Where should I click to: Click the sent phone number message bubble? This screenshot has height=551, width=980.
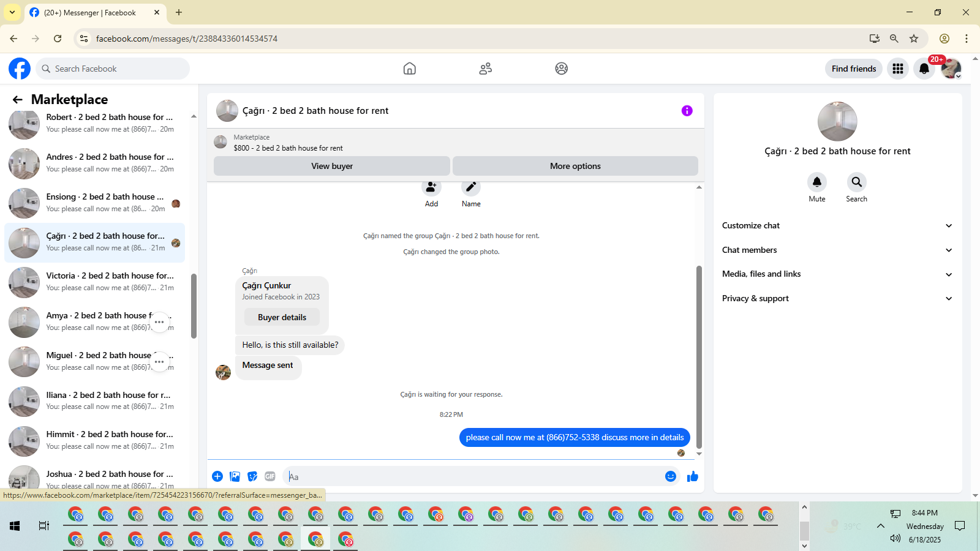[575, 437]
